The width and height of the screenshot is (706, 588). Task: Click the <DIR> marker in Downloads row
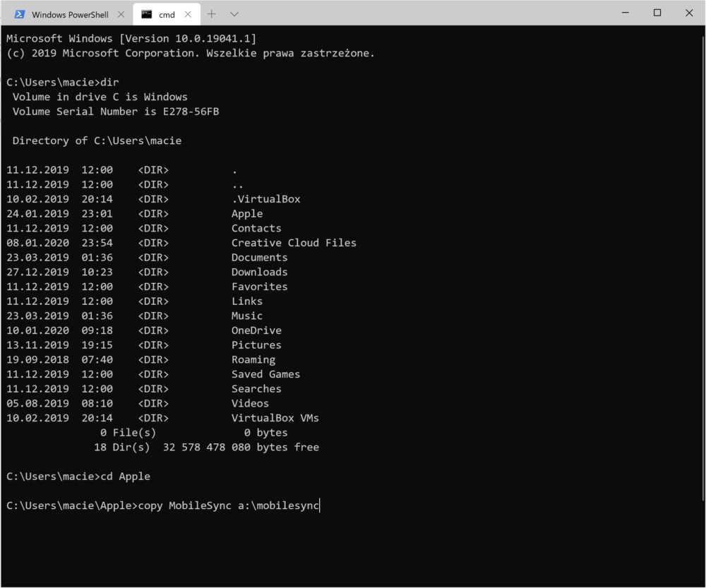[x=153, y=272]
